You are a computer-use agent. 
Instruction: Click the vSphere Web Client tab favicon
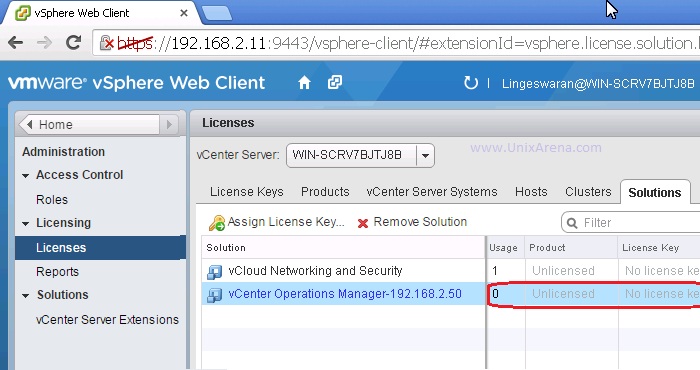(23, 13)
